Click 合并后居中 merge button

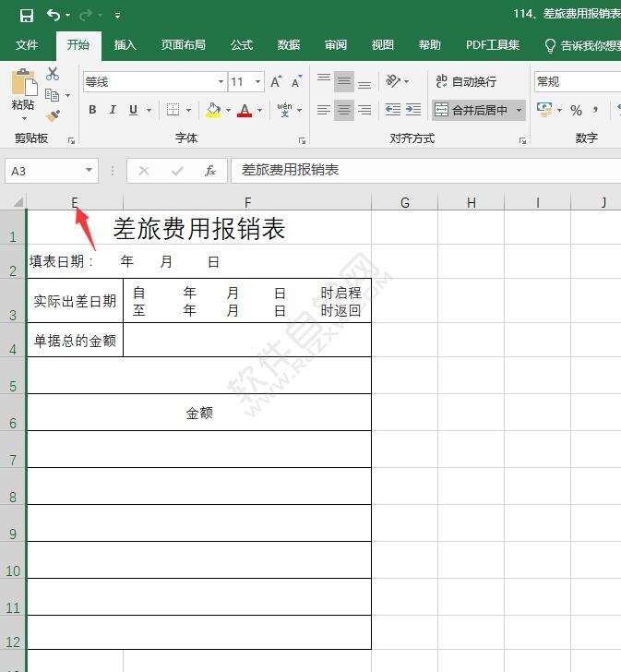(472, 110)
